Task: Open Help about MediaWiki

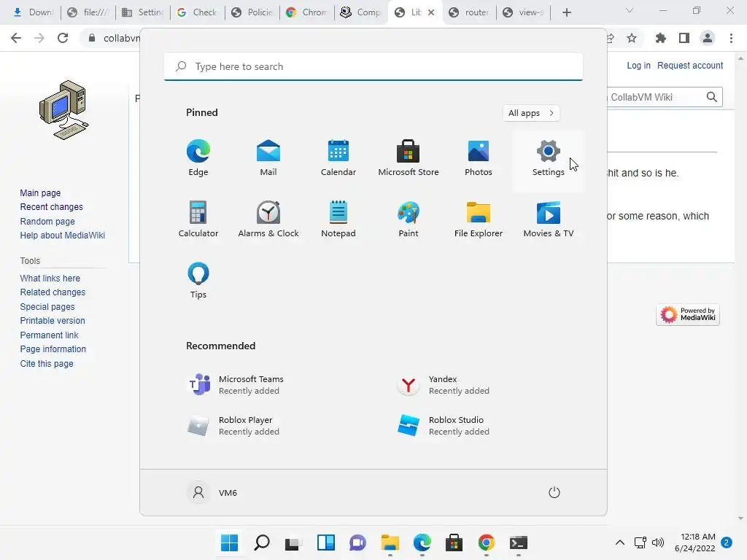Action: point(63,236)
